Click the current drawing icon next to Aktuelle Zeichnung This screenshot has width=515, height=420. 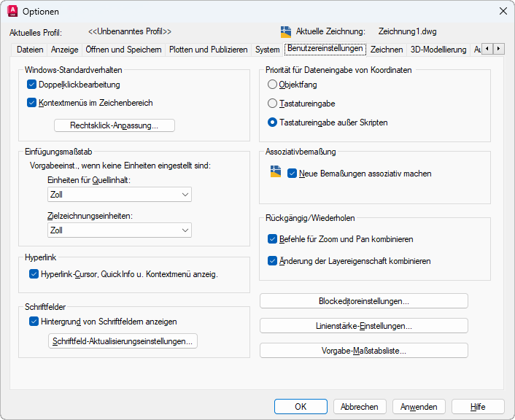click(286, 31)
